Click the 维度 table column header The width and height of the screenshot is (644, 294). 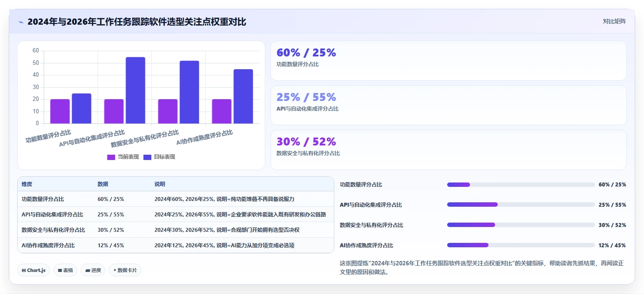tap(27, 184)
